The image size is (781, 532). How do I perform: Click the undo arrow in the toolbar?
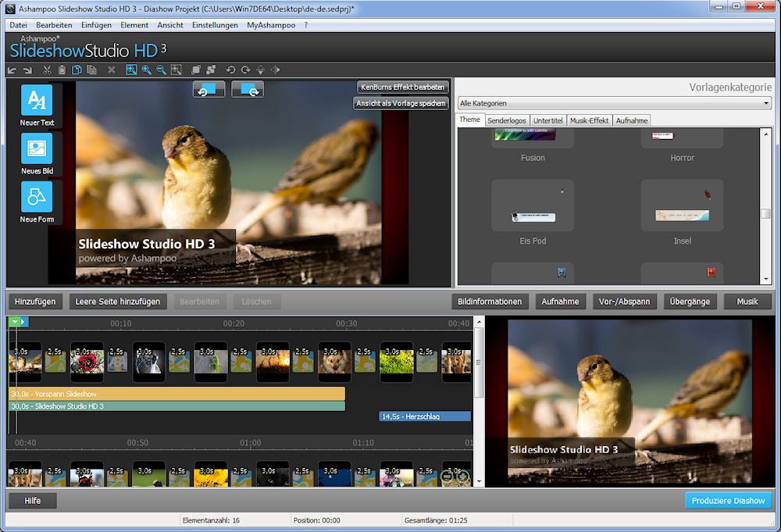point(12,70)
